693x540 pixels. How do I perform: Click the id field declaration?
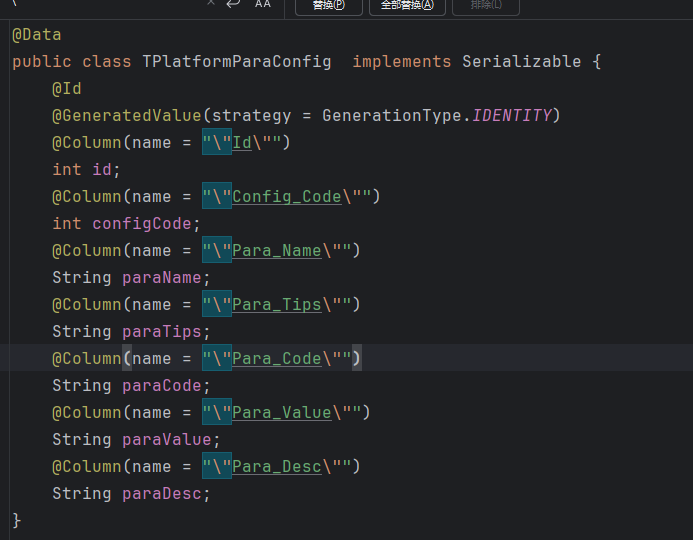pyautogui.click(x=102, y=170)
